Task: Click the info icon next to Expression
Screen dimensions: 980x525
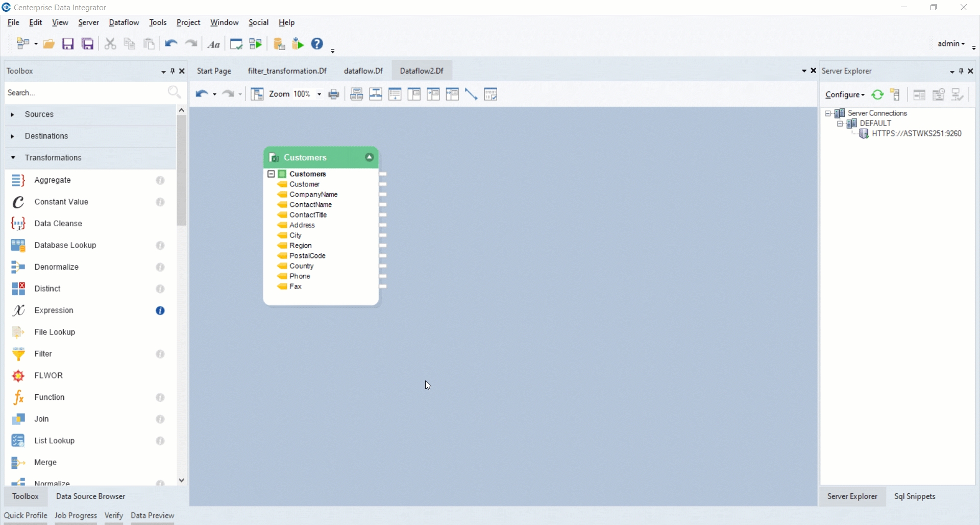Action: pos(160,311)
